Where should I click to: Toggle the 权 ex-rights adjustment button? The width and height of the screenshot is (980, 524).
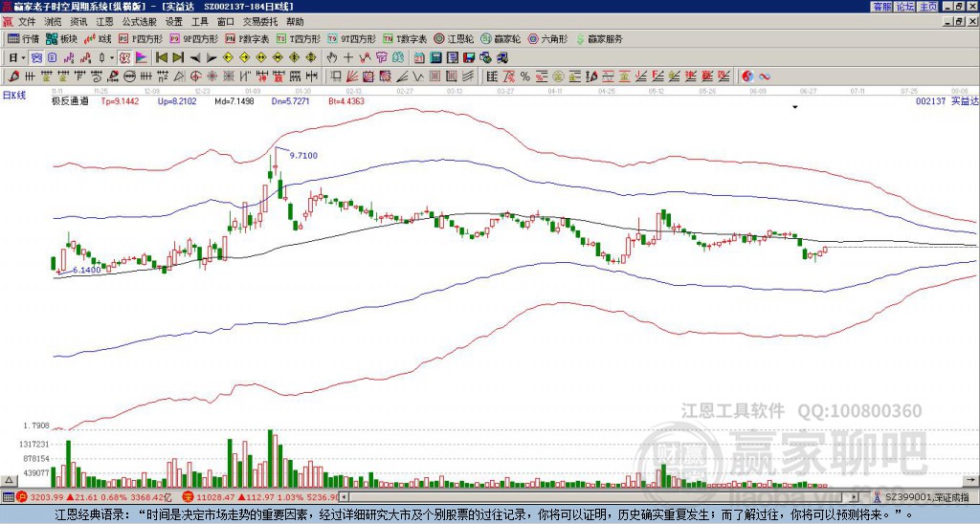(124, 58)
